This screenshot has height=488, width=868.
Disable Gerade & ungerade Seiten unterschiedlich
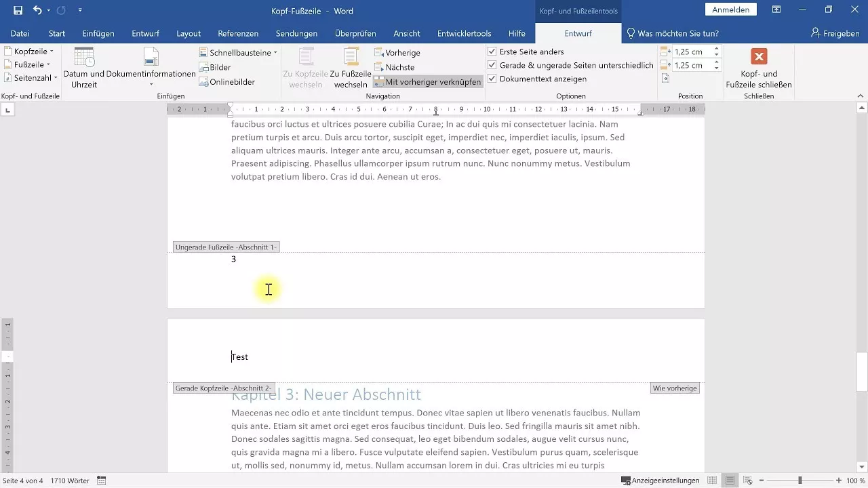tap(492, 65)
